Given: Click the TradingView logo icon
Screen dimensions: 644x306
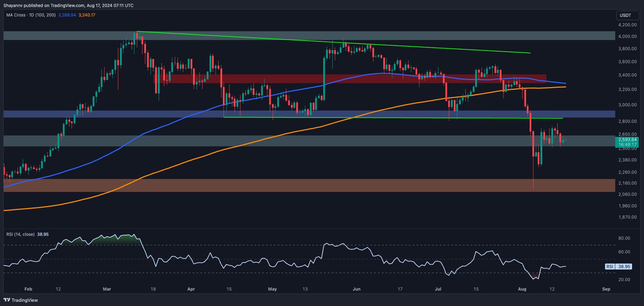Looking at the screenshot, I should coord(7,300).
